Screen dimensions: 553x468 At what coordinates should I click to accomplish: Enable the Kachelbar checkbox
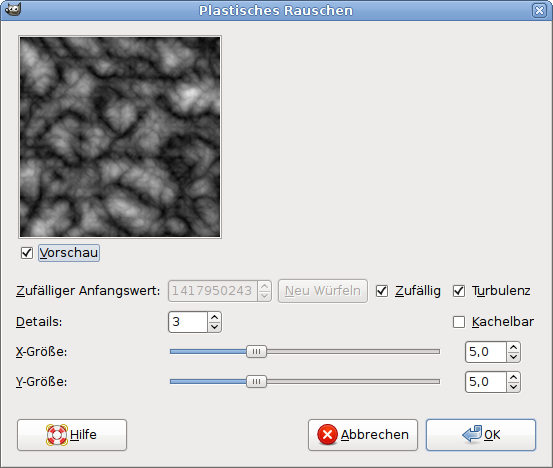pos(459,322)
